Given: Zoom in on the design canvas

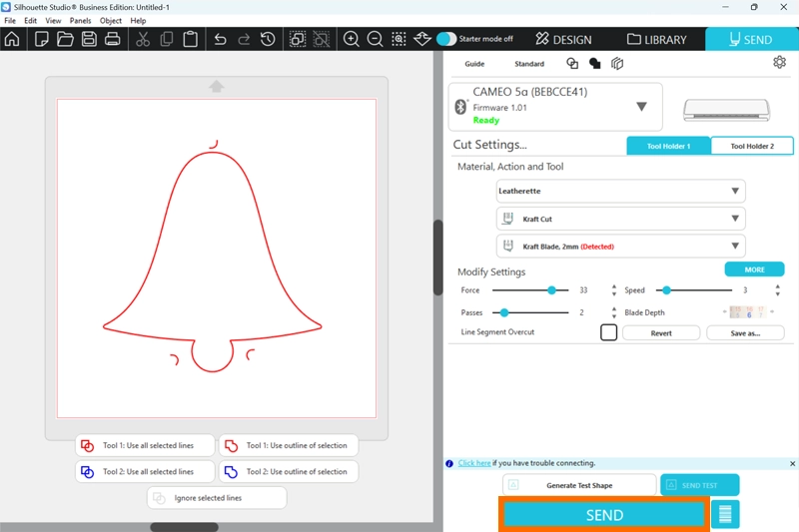Looking at the screenshot, I should (x=352, y=40).
